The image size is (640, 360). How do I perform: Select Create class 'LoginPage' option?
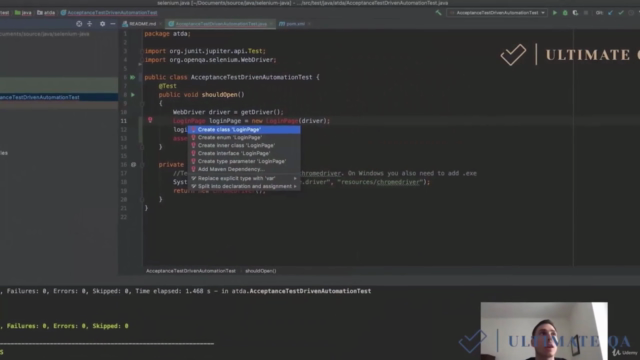coord(244,129)
